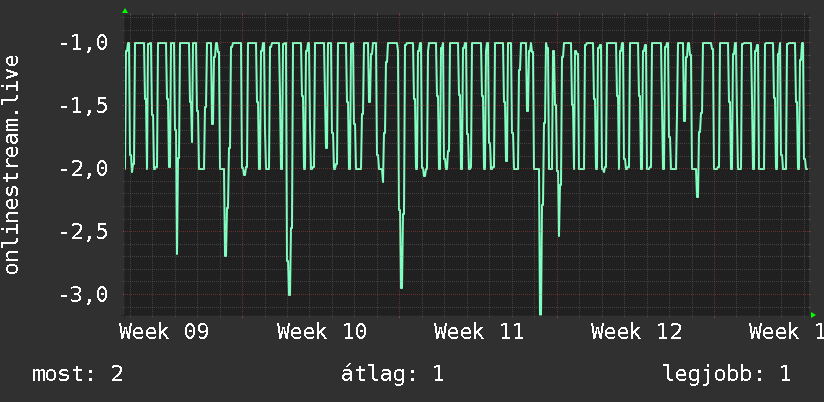Select the Week 10 axis label
The height and width of the screenshot is (402, 824).
pyautogui.click(x=322, y=332)
